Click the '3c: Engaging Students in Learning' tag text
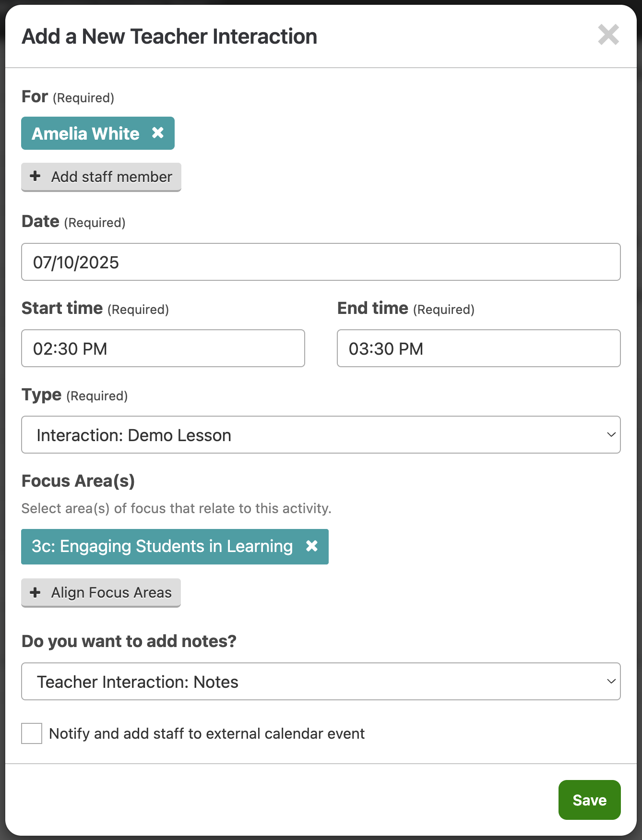The height and width of the screenshot is (840, 642). (162, 547)
